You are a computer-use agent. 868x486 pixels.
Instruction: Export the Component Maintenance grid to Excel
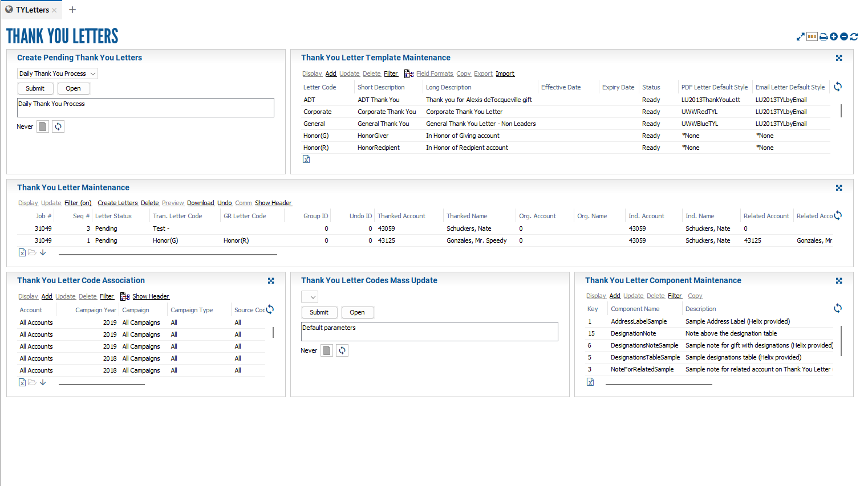click(x=590, y=382)
